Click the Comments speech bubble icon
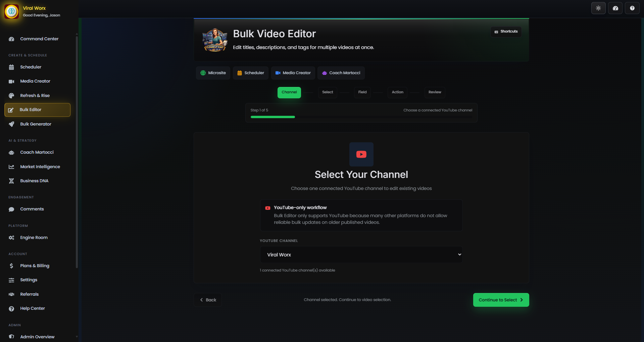The image size is (644, 342). [x=11, y=209]
